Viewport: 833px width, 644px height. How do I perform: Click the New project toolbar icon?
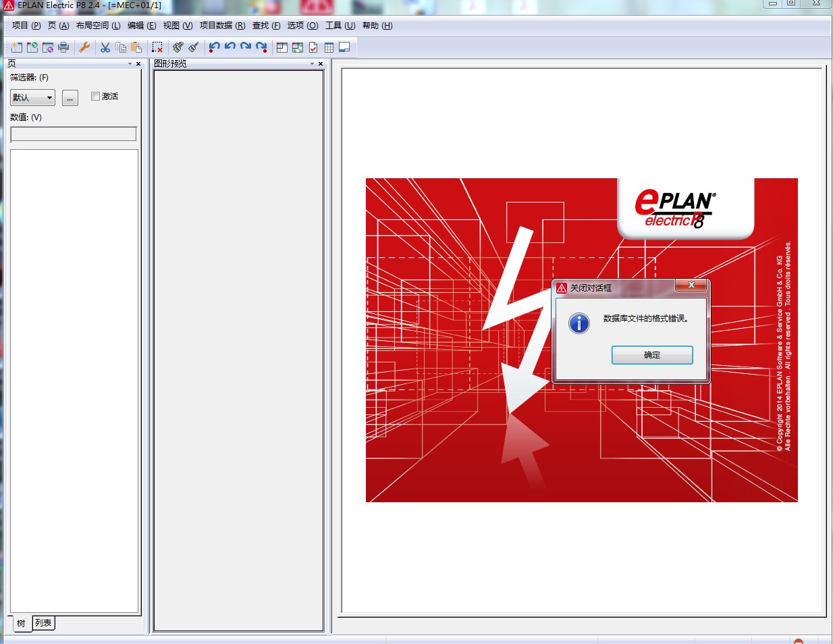[16, 47]
